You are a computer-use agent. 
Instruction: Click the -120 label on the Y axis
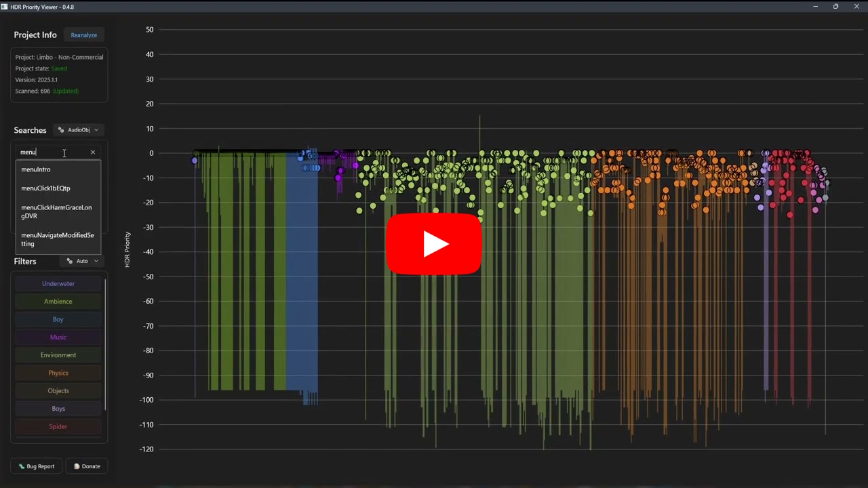pos(146,449)
